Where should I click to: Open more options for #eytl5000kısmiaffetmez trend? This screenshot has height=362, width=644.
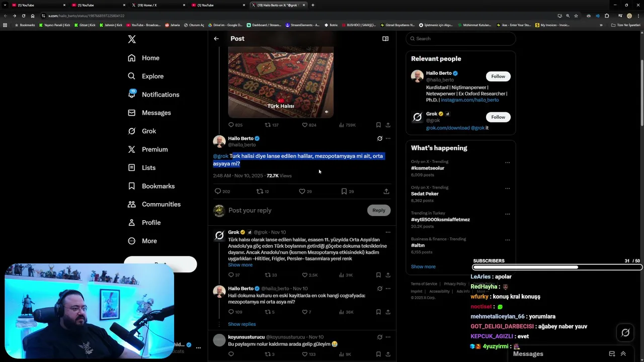coord(507,214)
